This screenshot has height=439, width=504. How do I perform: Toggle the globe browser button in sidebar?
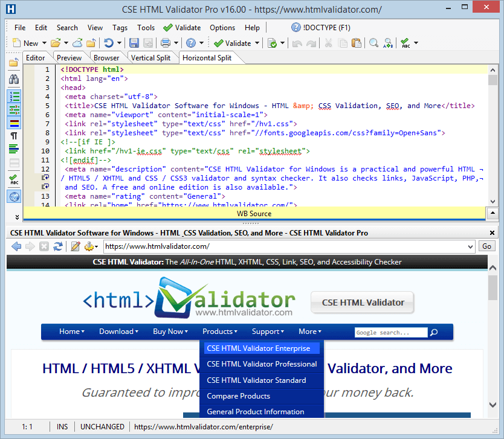14,196
